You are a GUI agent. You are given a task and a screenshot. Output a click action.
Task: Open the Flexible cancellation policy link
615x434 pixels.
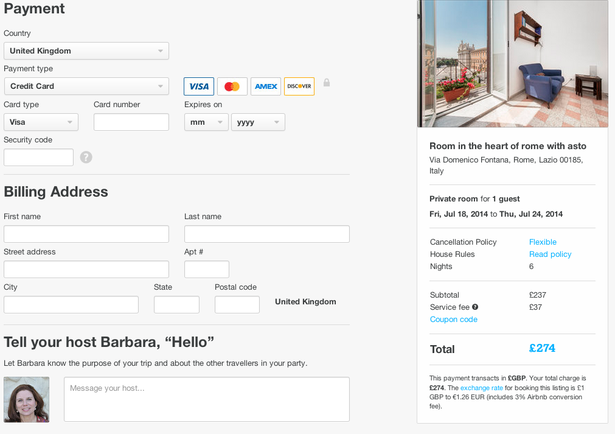[543, 242]
